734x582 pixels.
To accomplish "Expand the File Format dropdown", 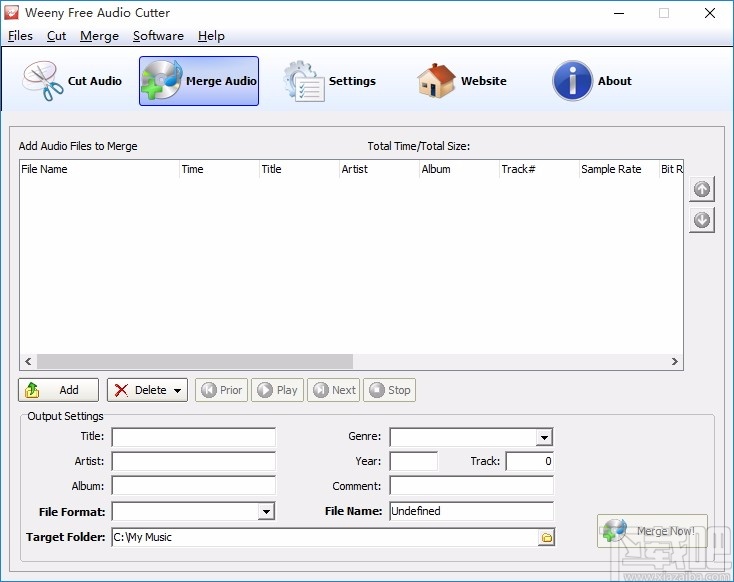I will tap(266, 511).
